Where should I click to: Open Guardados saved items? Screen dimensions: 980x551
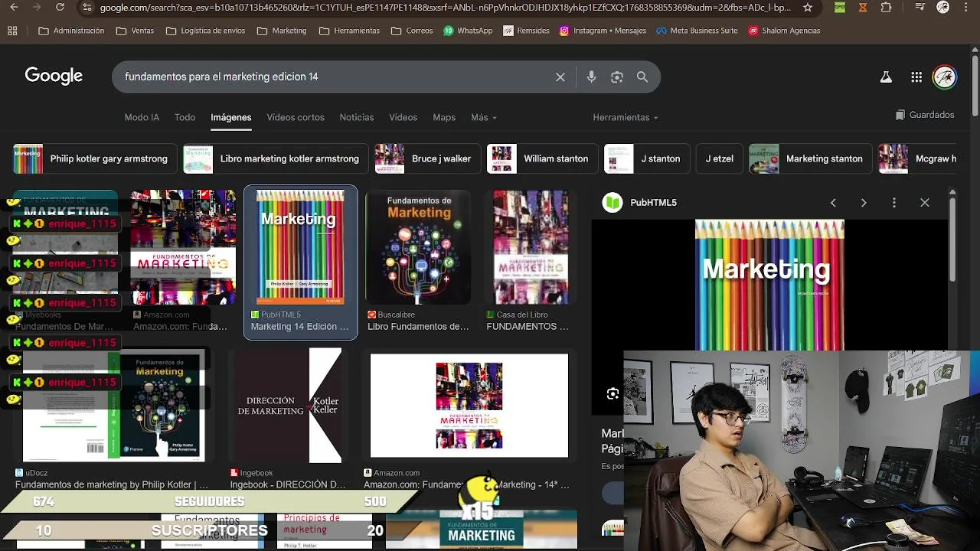925,115
